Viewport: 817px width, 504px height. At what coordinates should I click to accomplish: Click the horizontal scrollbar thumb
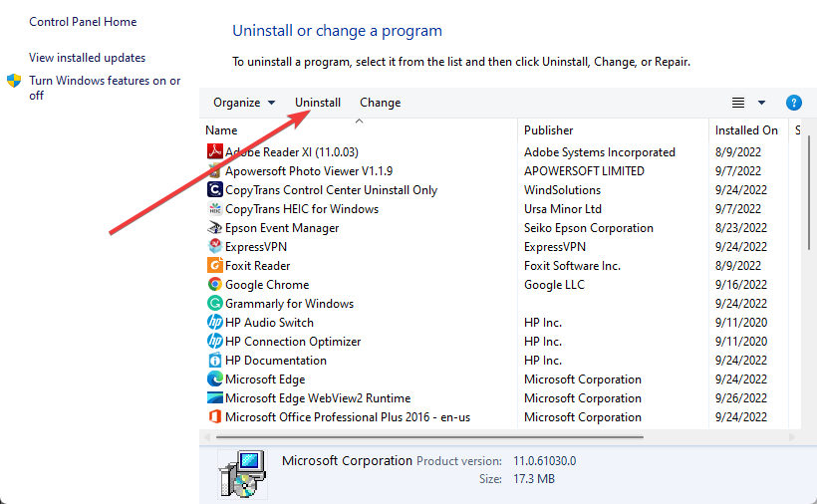pos(429,437)
